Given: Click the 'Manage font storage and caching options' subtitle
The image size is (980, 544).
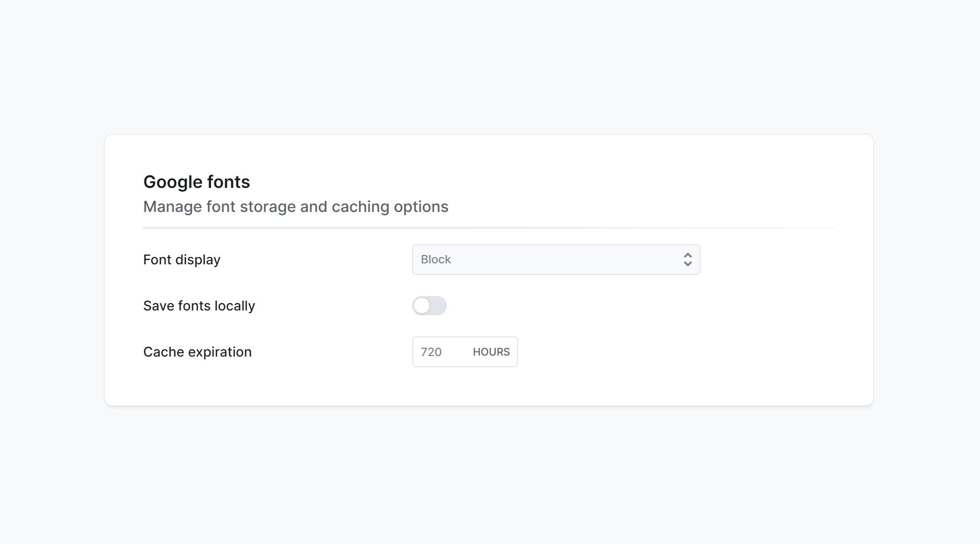Looking at the screenshot, I should click(x=295, y=207).
